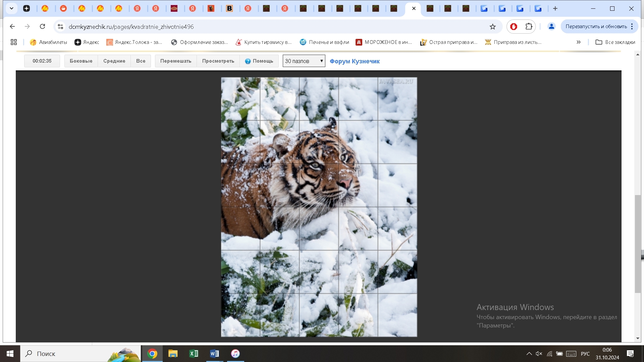Viewport: 644px width, 362px height.
Task: Click the scroll-up arrow of page scrollbar
Action: pyautogui.click(x=638, y=54)
